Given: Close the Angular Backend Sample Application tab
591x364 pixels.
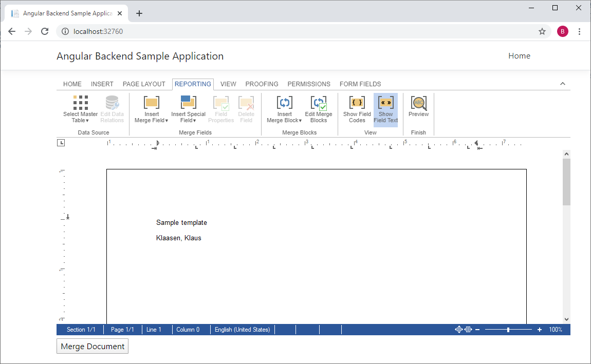Looking at the screenshot, I should click(x=119, y=13).
